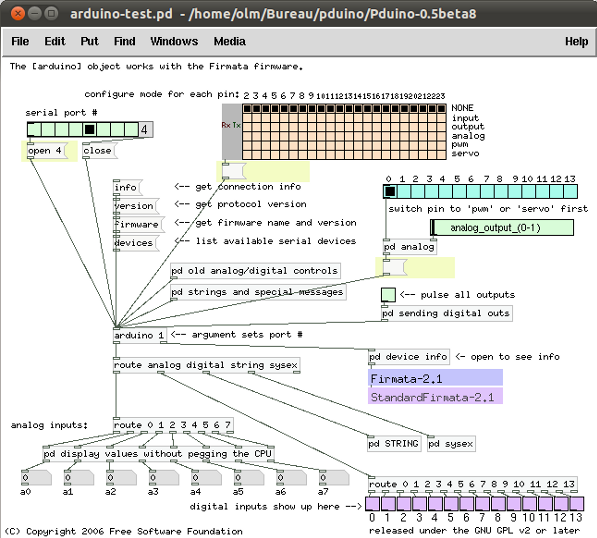
Task: Click the 'open 4' message box
Action: (46, 150)
